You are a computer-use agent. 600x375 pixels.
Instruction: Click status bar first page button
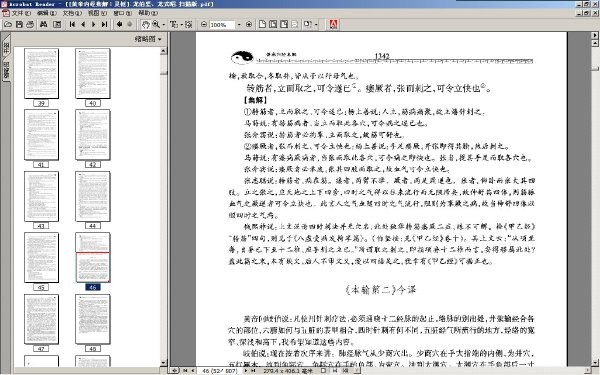(185, 370)
